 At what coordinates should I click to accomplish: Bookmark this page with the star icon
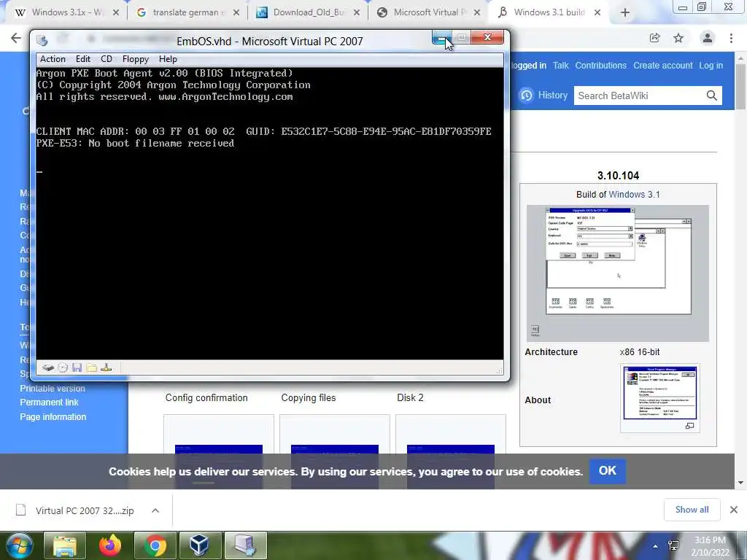click(678, 38)
